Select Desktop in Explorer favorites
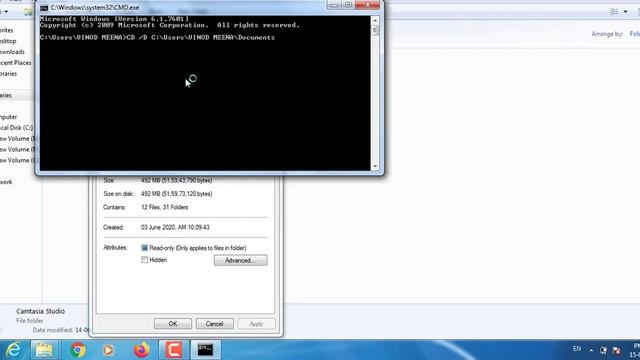 8,41
